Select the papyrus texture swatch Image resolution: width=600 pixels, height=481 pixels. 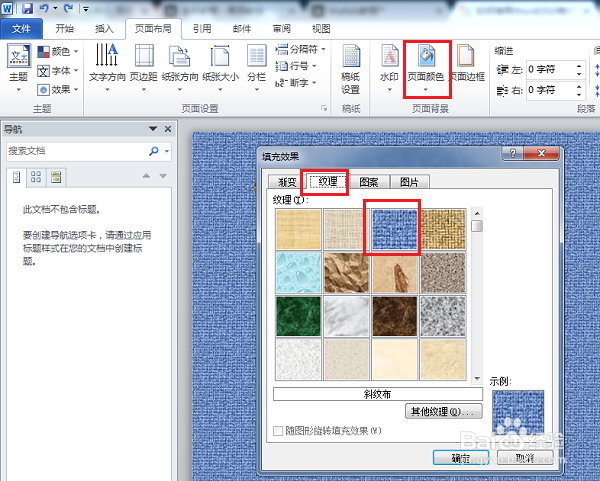point(298,229)
